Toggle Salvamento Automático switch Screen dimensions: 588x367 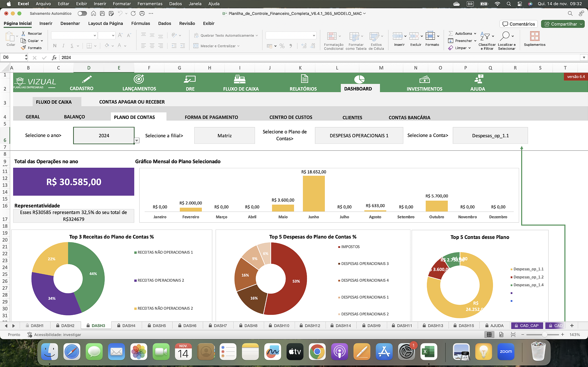(x=82, y=14)
